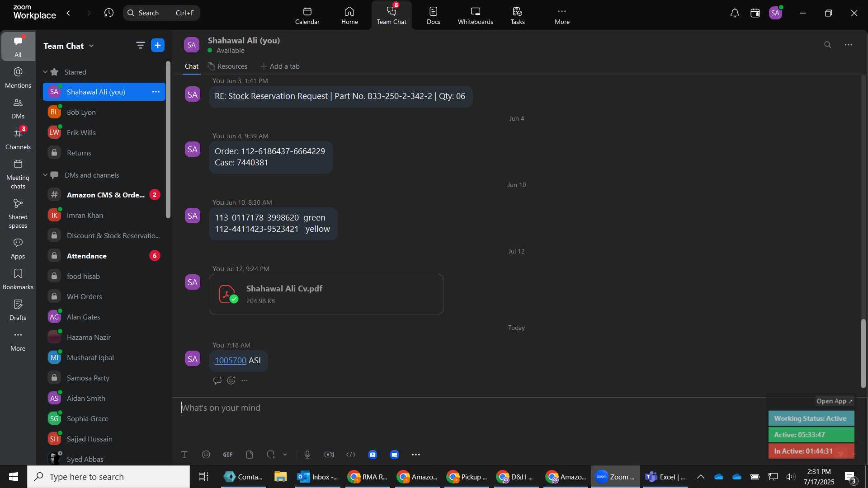
Task: Open Attendance channel with 6 unread
Action: pos(104,256)
